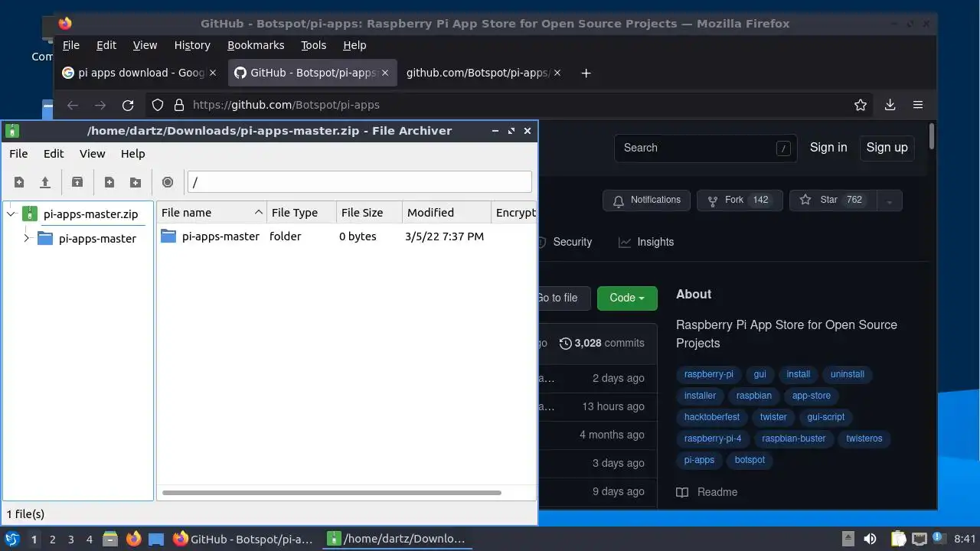Bookmark this page with the star icon

click(861, 105)
